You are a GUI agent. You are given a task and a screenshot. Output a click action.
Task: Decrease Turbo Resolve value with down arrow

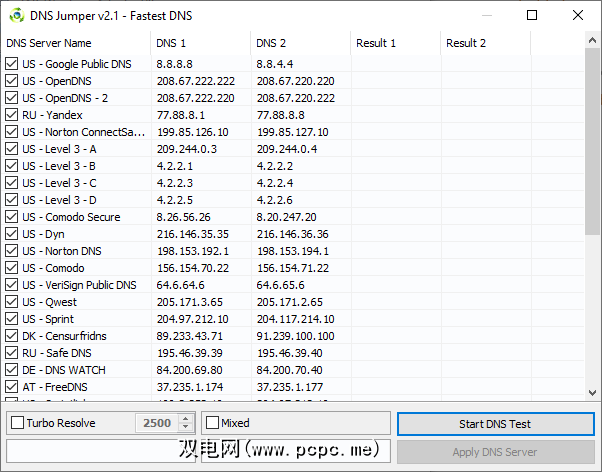185,427
